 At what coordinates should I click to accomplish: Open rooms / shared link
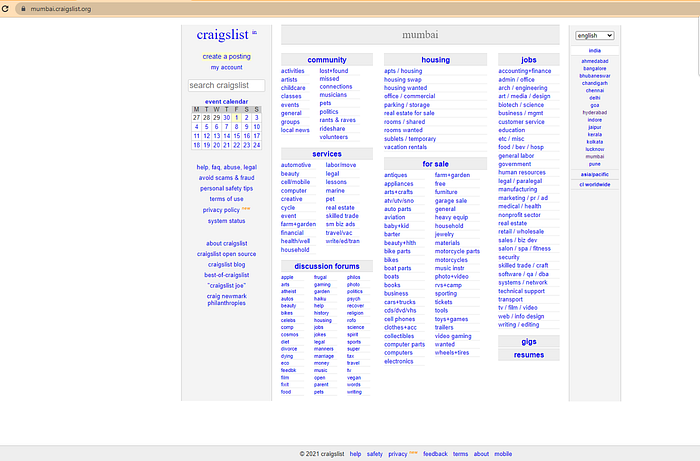pos(404,122)
